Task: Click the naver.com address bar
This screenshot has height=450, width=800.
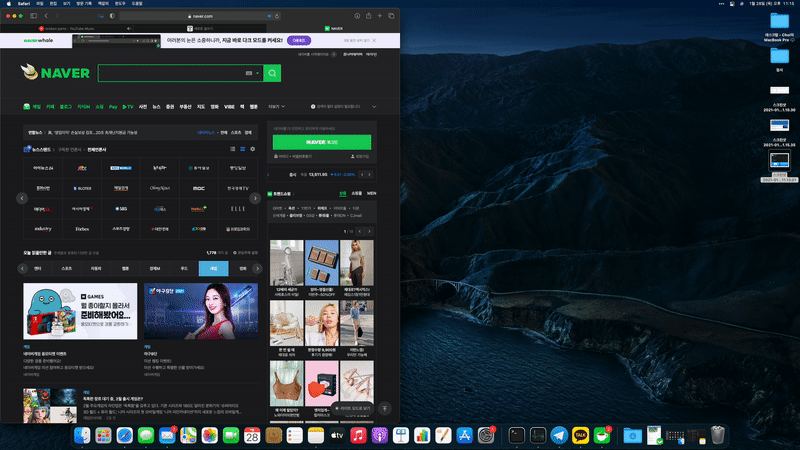Action: click(x=200, y=16)
